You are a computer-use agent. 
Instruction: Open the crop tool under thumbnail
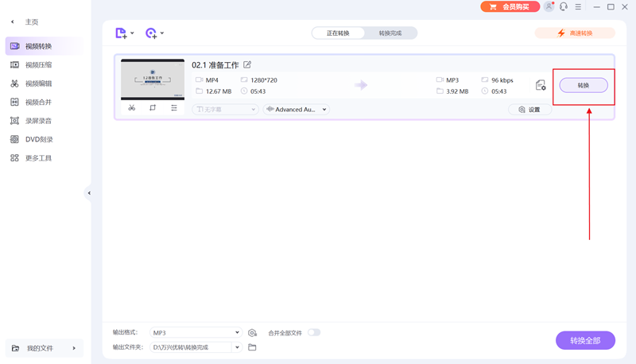[153, 108]
